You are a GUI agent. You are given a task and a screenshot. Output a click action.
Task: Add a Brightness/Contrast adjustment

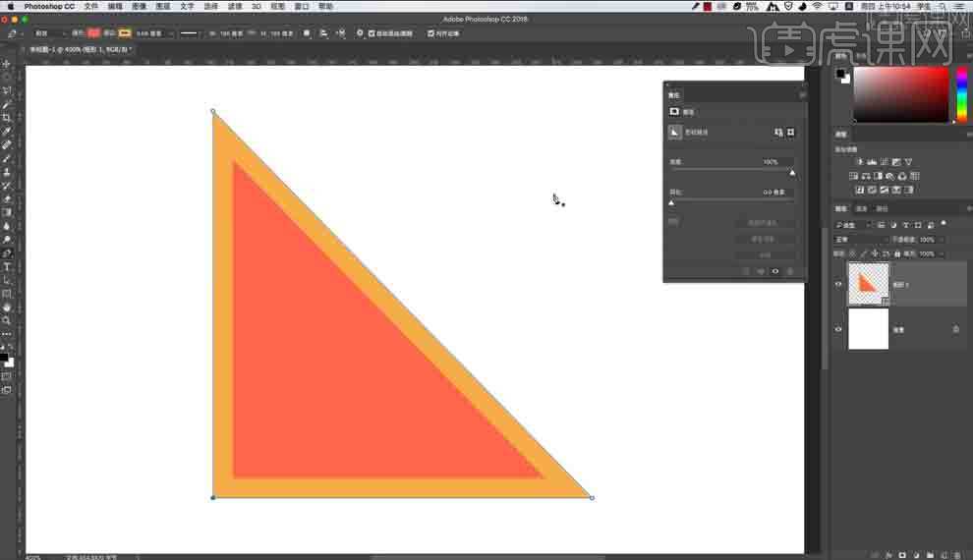coord(859,162)
